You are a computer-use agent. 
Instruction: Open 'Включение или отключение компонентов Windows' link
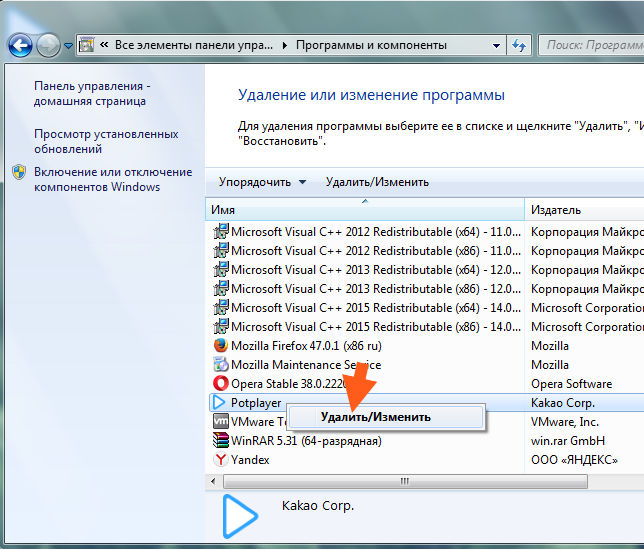coord(113,179)
